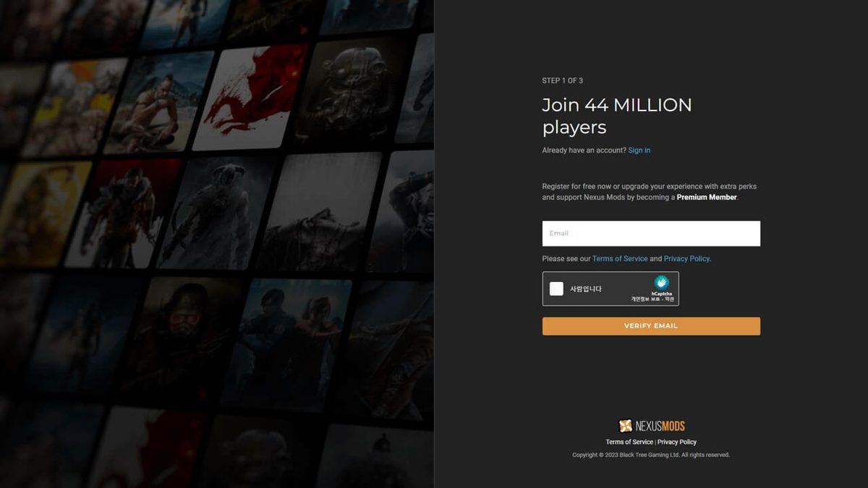Click the hCaptcha hand logo icon
This screenshot has height=488, width=868.
point(661,283)
